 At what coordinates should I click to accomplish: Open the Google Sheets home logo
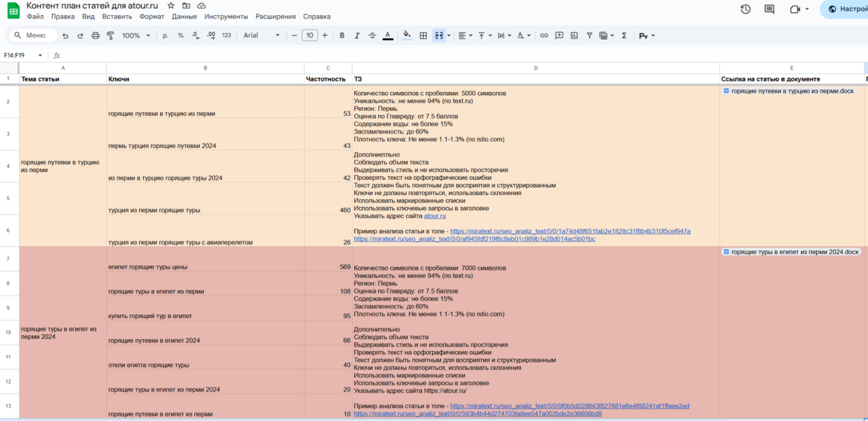coord(13,11)
